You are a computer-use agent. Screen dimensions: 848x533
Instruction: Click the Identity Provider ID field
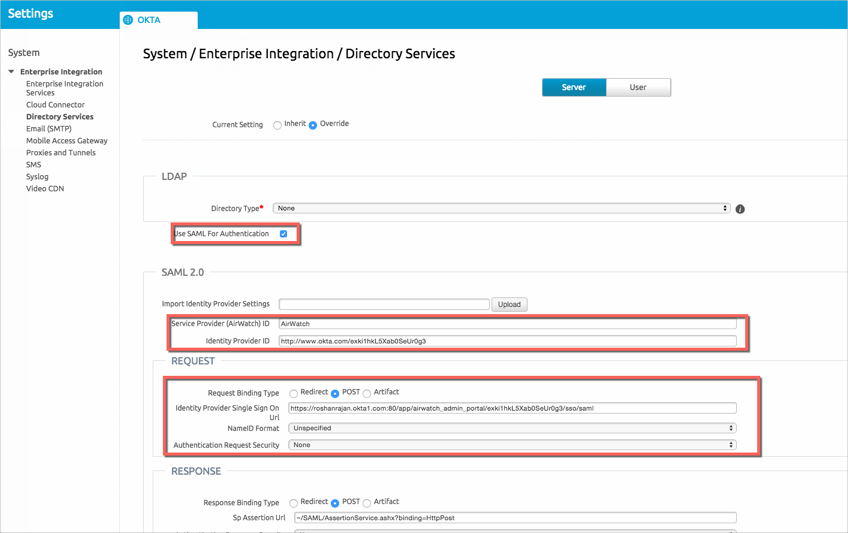tap(507, 341)
